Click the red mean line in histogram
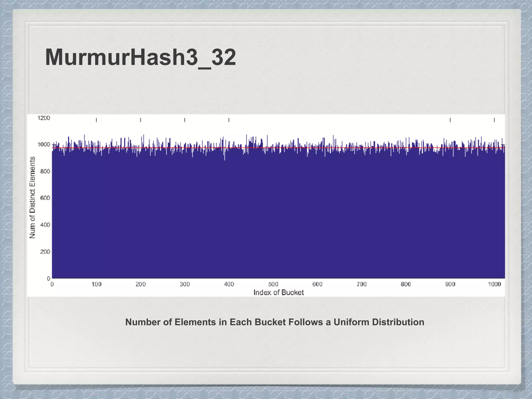The width and height of the screenshot is (532, 399). (278, 148)
